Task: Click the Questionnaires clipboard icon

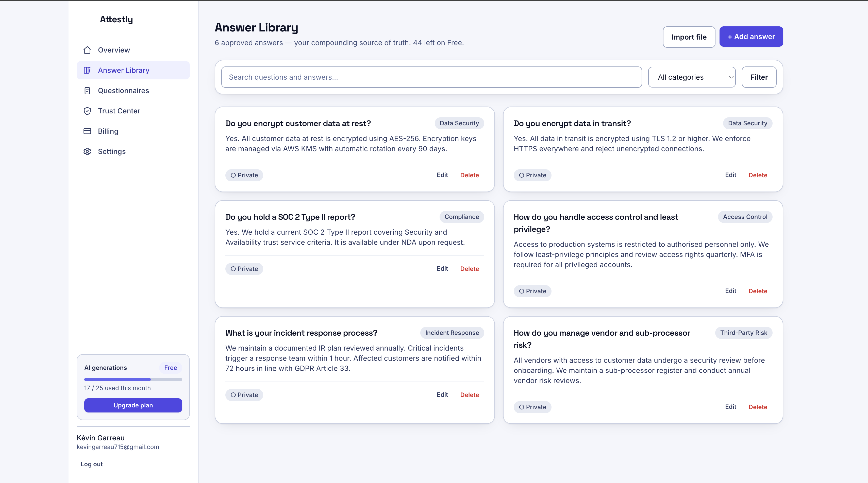Action: (87, 90)
